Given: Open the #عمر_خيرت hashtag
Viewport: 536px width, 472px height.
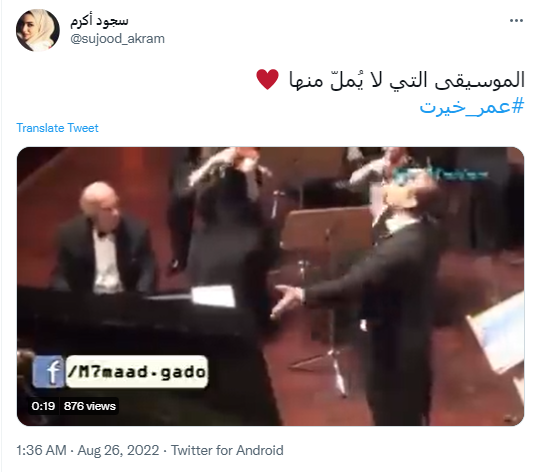Looking at the screenshot, I should (x=472, y=107).
